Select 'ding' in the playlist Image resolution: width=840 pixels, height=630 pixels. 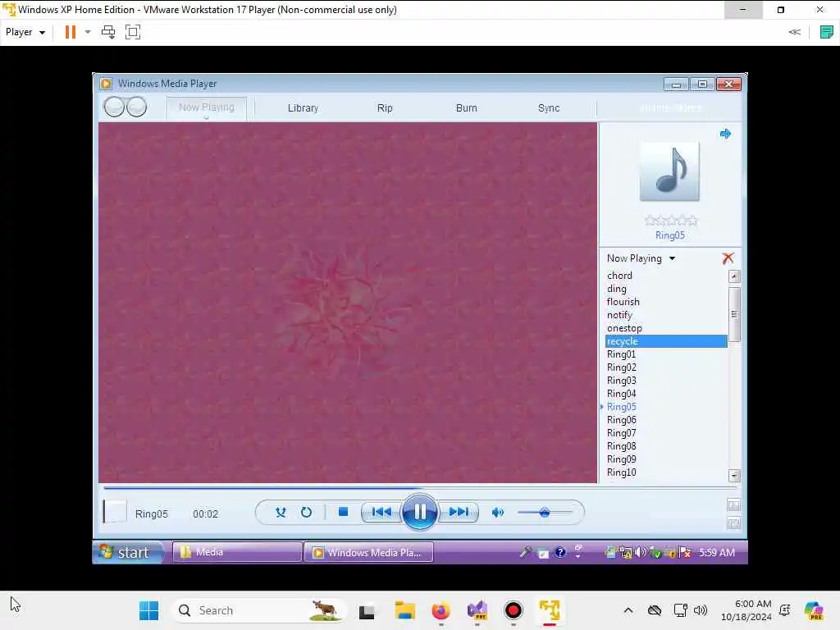pos(617,289)
